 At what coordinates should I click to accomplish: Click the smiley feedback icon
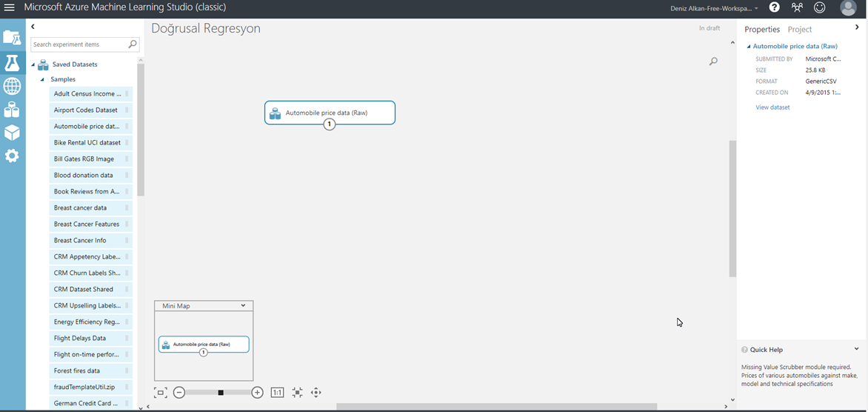click(819, 7)
